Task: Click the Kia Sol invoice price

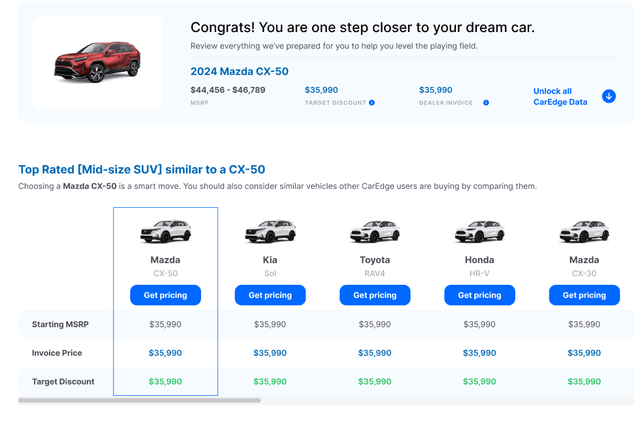Action: coord(270,353)
